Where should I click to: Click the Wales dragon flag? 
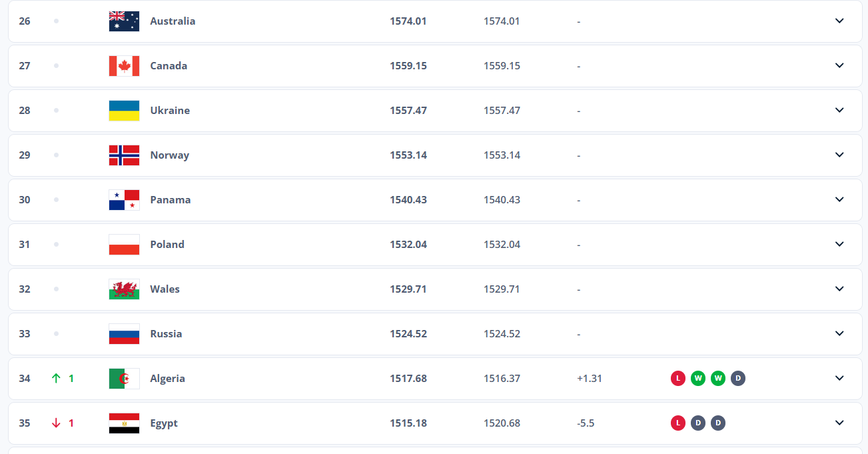(x=124, y=289)
